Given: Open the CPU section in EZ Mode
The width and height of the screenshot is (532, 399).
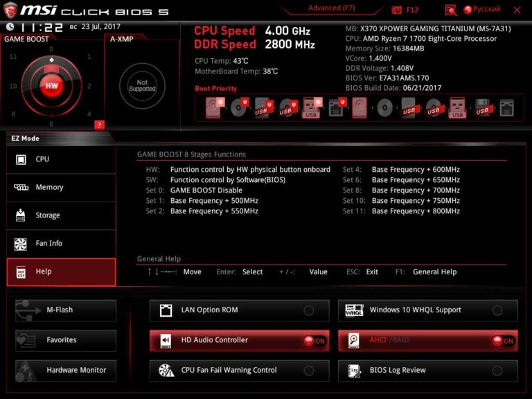Looking at the screenshot, I should pyautogui.click(x=61, y=159).
